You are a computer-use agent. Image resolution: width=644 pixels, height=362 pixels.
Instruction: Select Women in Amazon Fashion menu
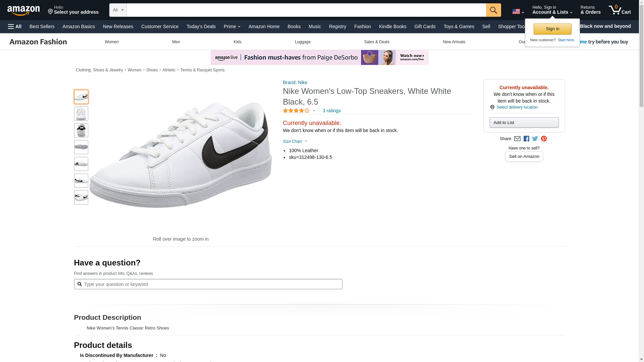click(112, 42)
